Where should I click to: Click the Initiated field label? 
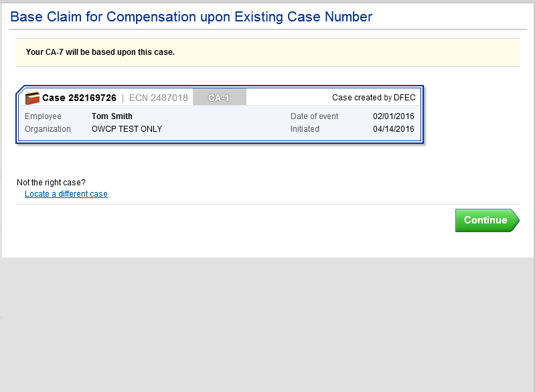[305, 129]
